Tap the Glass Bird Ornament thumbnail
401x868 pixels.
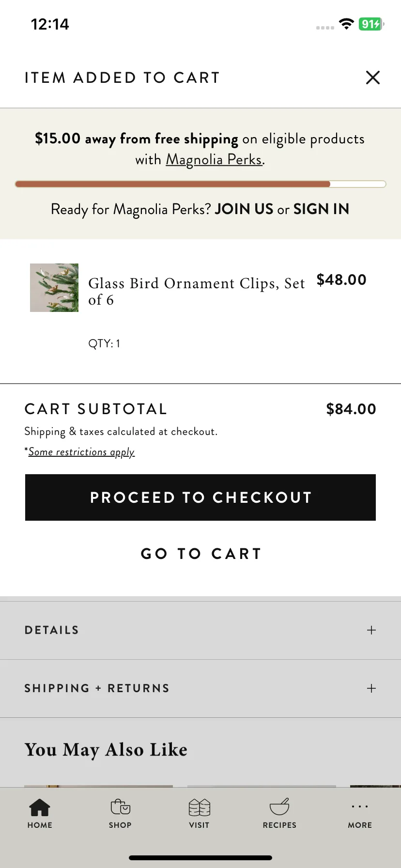(x=54, y=288)
